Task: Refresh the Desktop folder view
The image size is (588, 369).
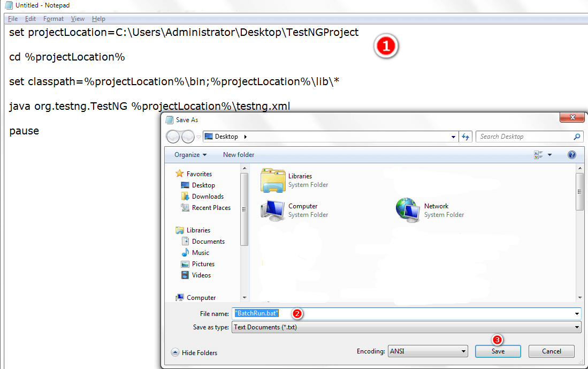Action: (x=465, y=136)
